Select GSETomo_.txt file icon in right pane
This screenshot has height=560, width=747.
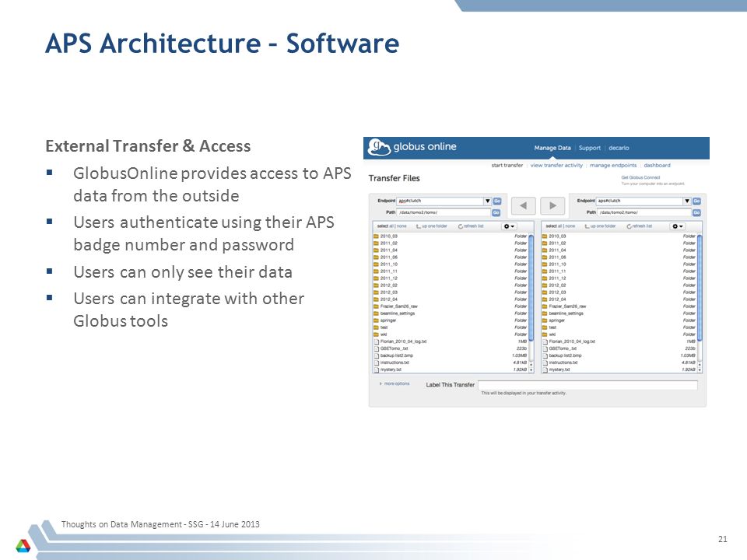pos(545,348)
